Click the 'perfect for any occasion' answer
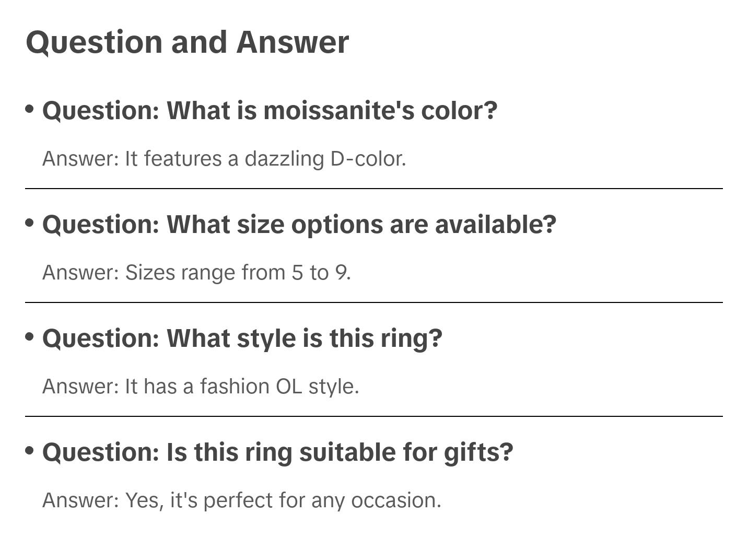Screen dimensions: 748x560 click(241, 500)
